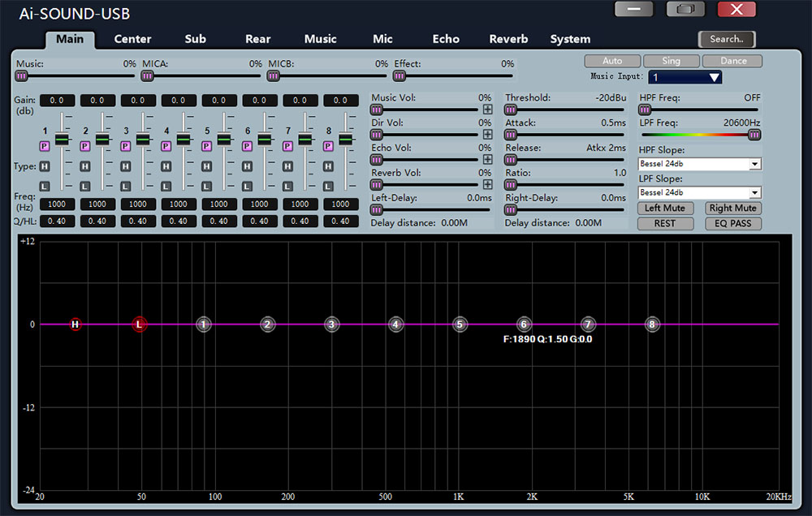The width and height of the screenshot is (812, 516).
Task: Click band 1 gain fader
Action: click(x=63, y=140)
